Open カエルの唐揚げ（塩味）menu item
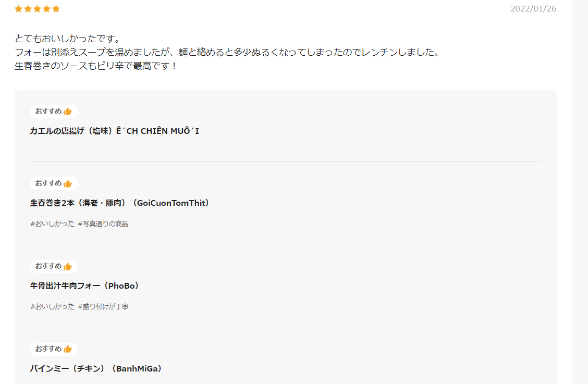588x384 pixels. click(x=114, y=131)
